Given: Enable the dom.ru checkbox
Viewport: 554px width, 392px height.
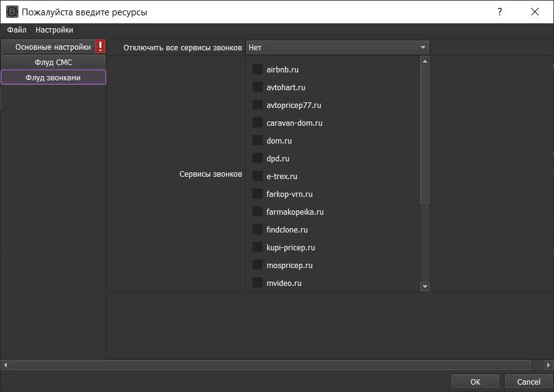Looking at the screenshot, I should 257,141.
